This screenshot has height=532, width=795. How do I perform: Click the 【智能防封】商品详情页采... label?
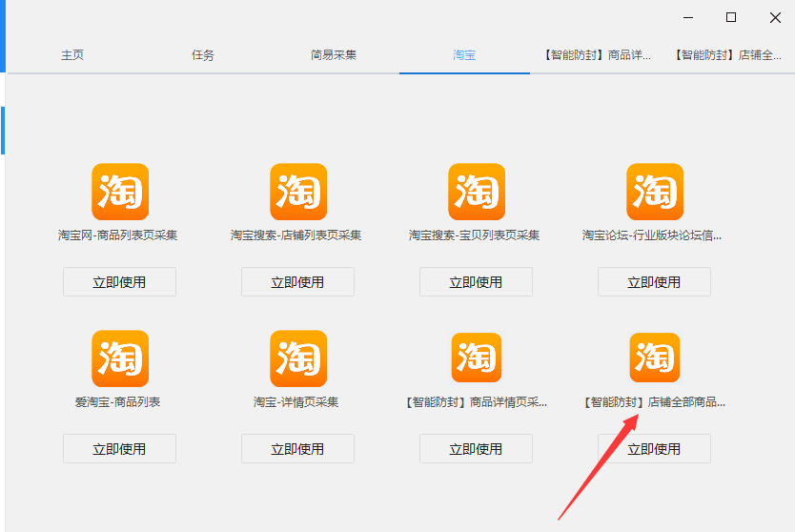click(x=475, y=402)
